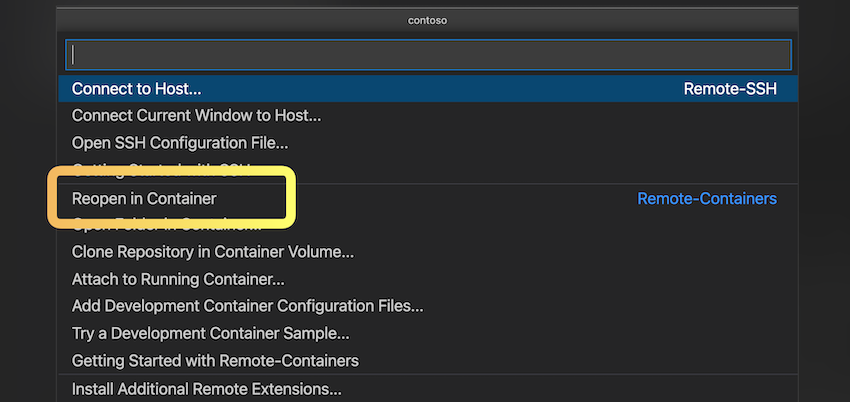Click the command palette search input
Screen dimensions: 850x402
click(428, 55)
